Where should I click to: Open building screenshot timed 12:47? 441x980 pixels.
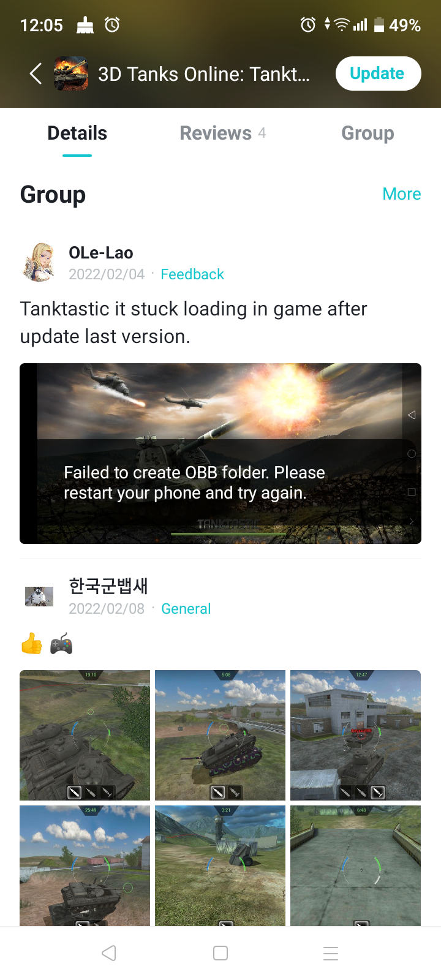(x=355, y=735)
